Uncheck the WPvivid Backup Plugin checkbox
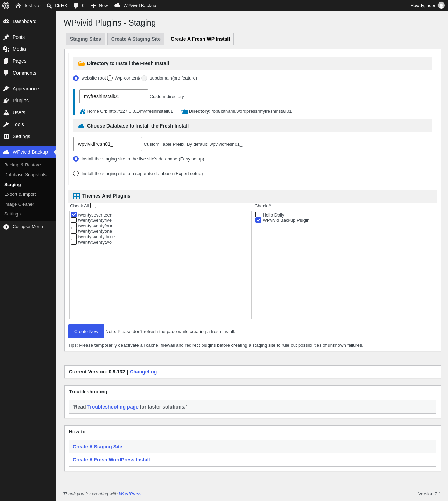The width and height of the screenshot is (448, 501). [258, 220]
